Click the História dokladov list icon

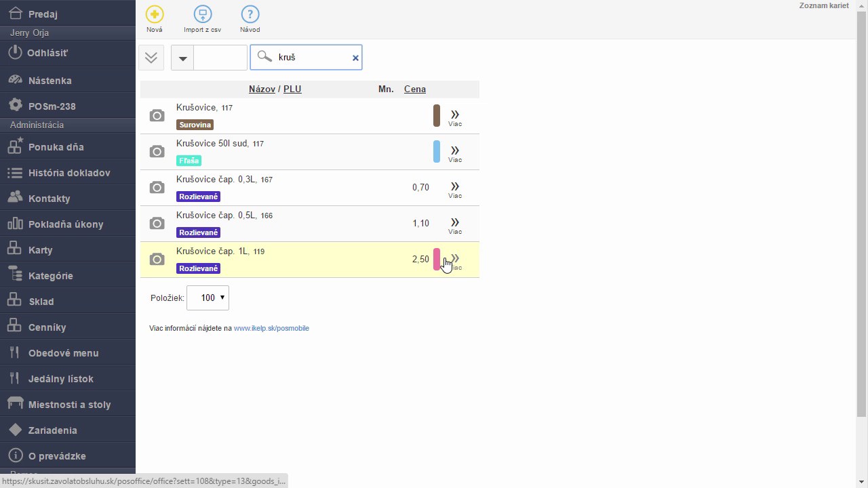(15, 172)
